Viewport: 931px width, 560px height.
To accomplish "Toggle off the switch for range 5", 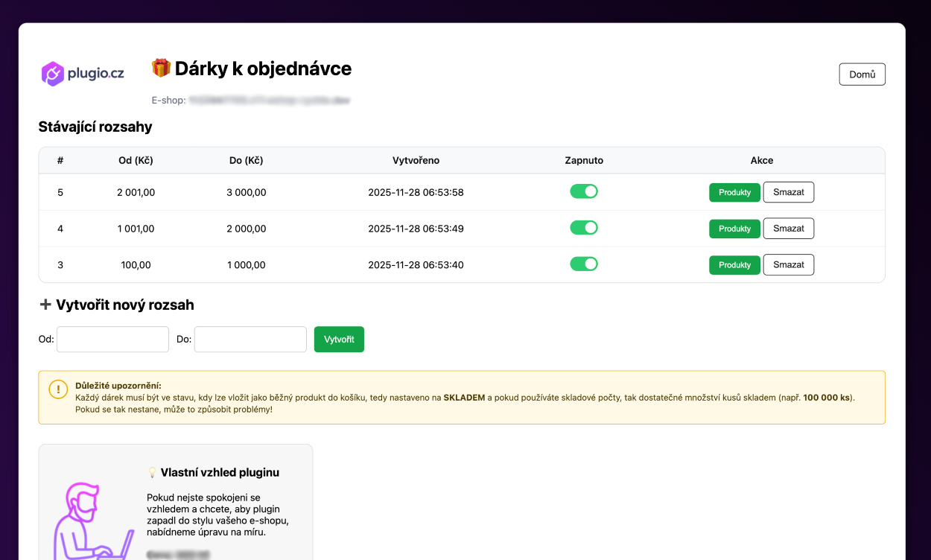I will click(584, 192).
